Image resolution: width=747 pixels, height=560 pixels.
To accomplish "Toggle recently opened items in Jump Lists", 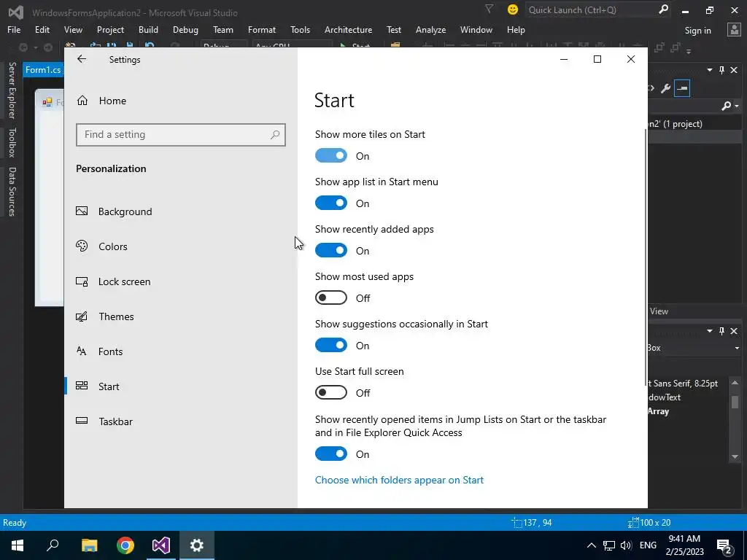I will click(x=331, y=454).
